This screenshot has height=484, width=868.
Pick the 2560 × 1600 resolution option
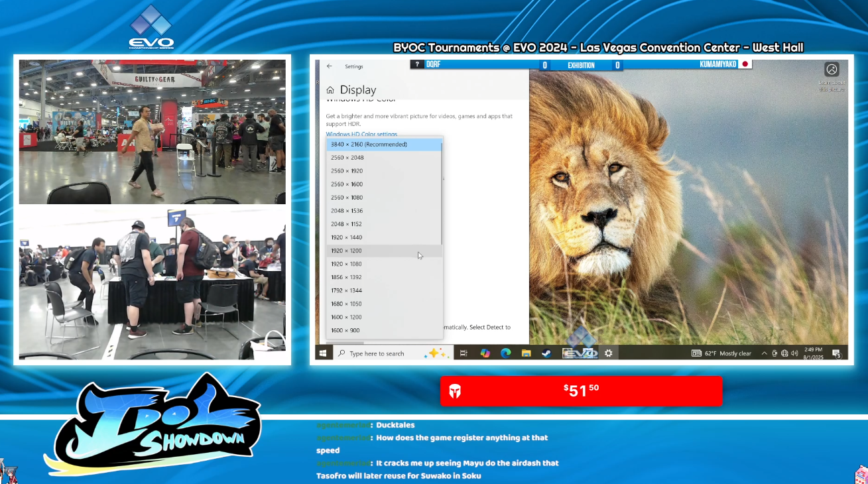(x=384, y=184)
